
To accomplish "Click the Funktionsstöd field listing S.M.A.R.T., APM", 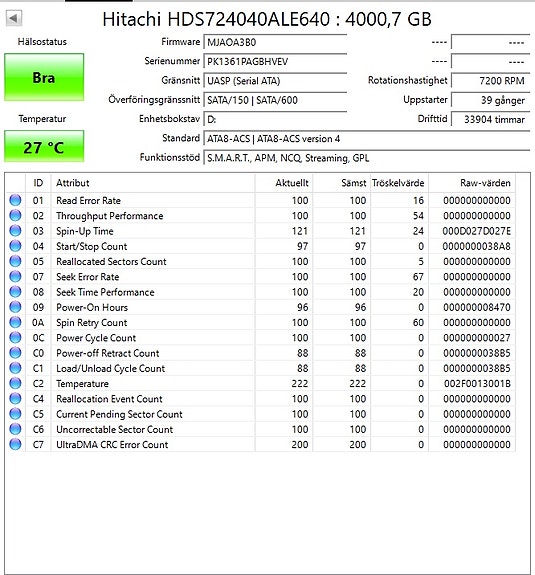I will pyautogui.click(x=367, y=158).
